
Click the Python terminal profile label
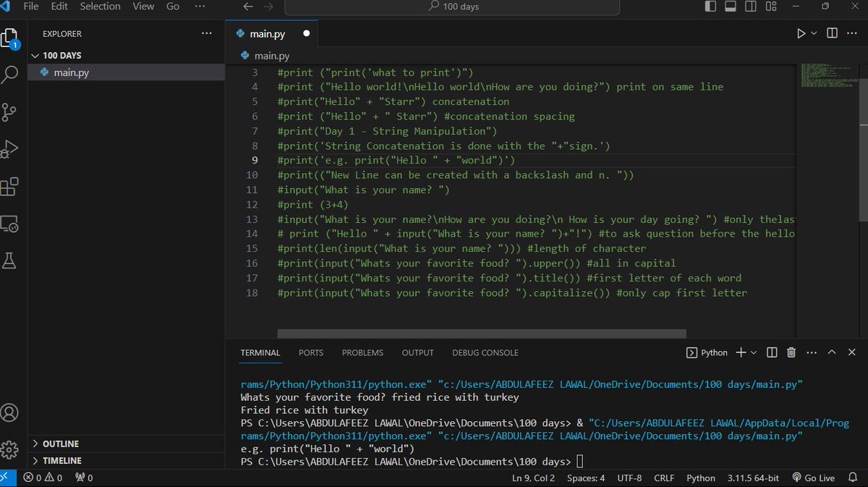tap(707, 352)
